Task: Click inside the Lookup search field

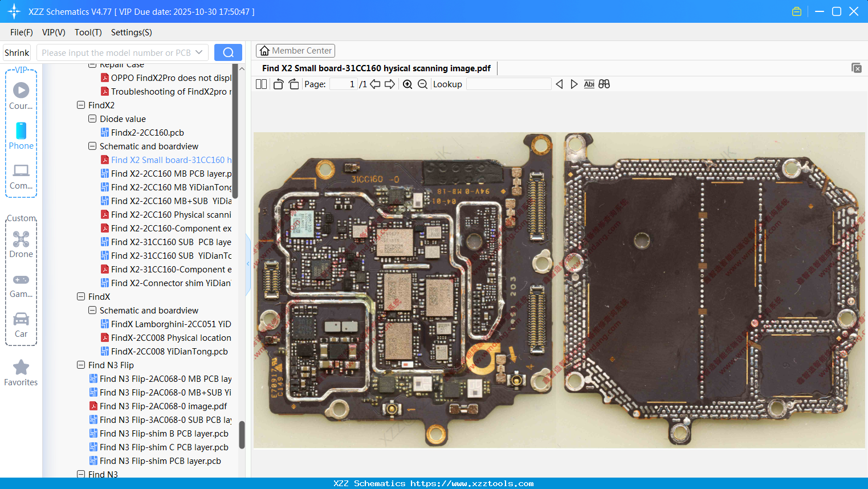Action: [509, 84]
